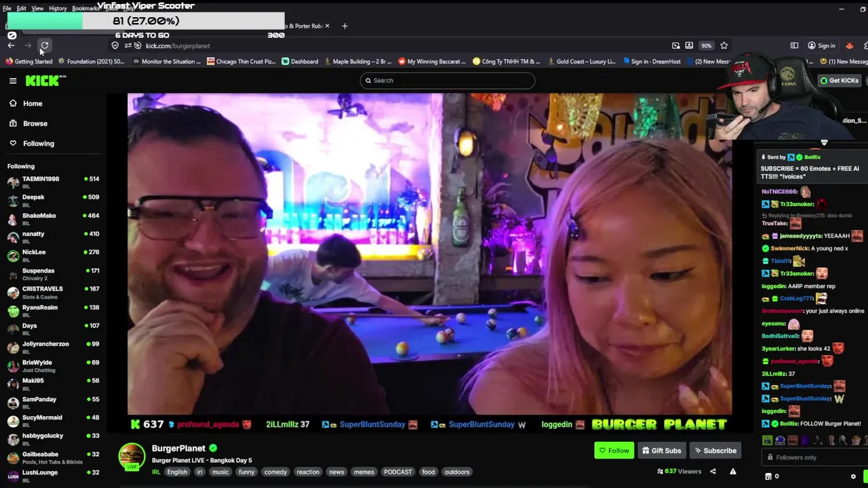Screen dimensions: 868x488
Task: Focus the Kick Search field
Action: [x=448, y=80]
